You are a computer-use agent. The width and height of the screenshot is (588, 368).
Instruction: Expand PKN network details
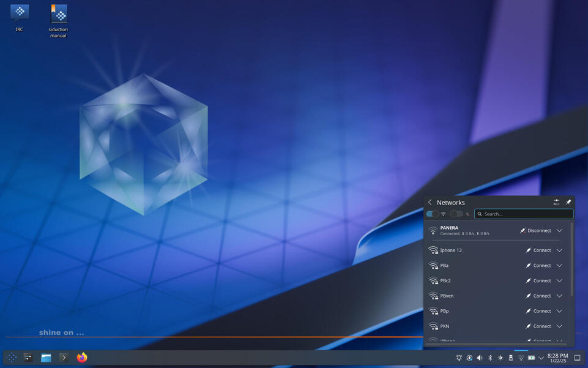[559, 326]
